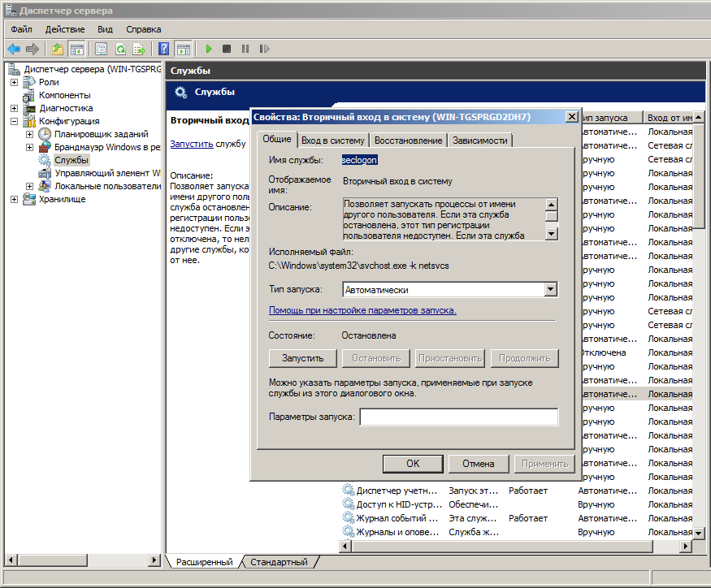Click the Stop service toolbar icon
Image resolution: width=711 pixels, height=588 pixels.
227,49
